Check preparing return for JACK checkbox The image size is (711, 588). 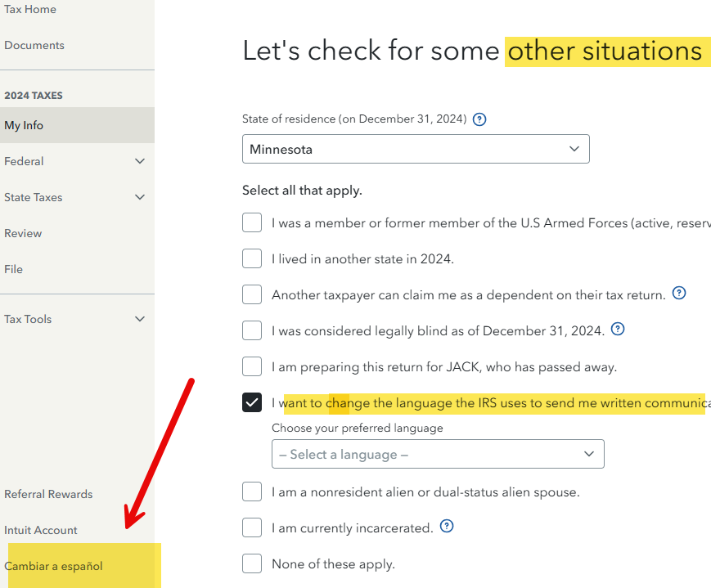tap(252, 366)
